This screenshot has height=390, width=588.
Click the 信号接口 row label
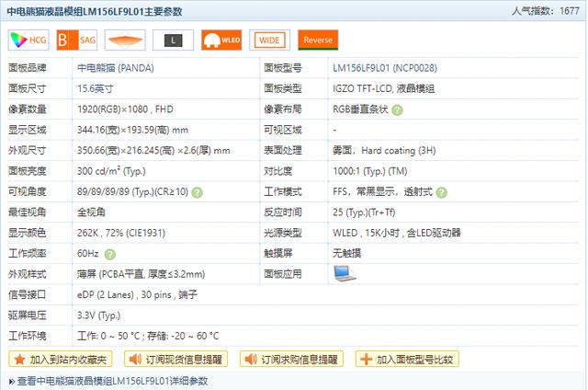27,294
